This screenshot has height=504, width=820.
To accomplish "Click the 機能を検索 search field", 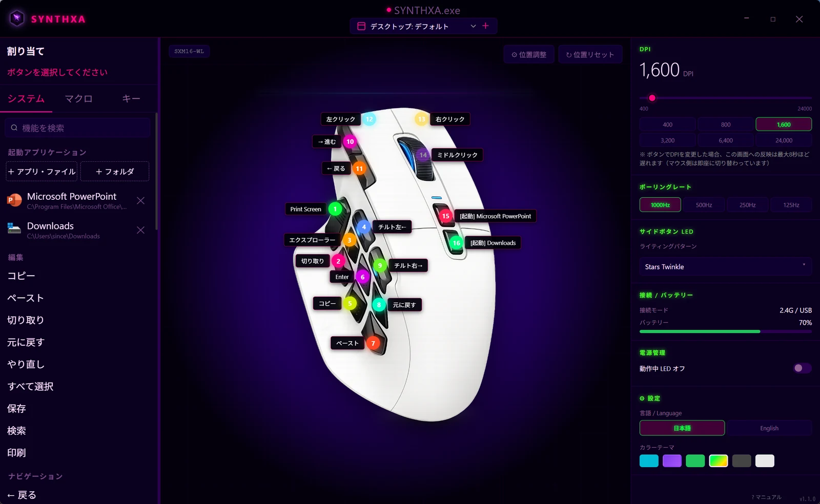I will tap(78, 128).
